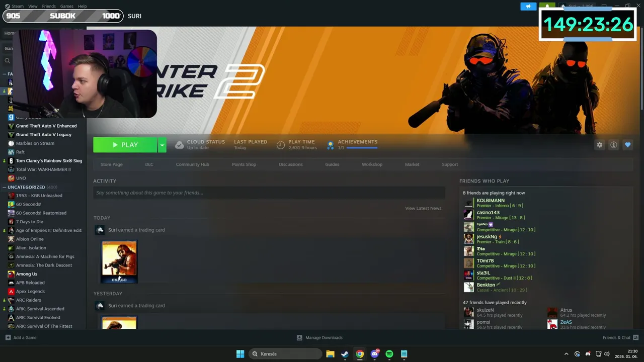Click the Albion Online game icon
Viewport: 644px width, 362px height.
pyautogui.click(x=11, y=239)
